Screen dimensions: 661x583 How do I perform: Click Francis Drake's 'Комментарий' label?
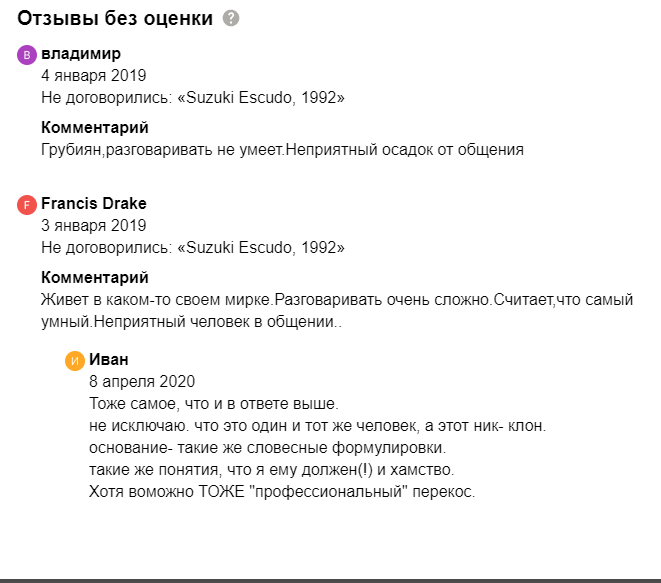(x=95, y=277)
